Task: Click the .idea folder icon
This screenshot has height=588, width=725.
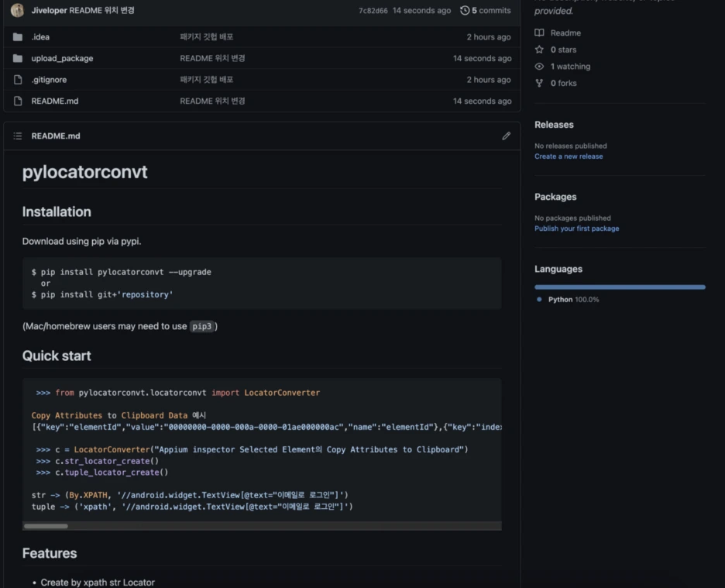Action: pyautogui.click(x=18, y=37)
